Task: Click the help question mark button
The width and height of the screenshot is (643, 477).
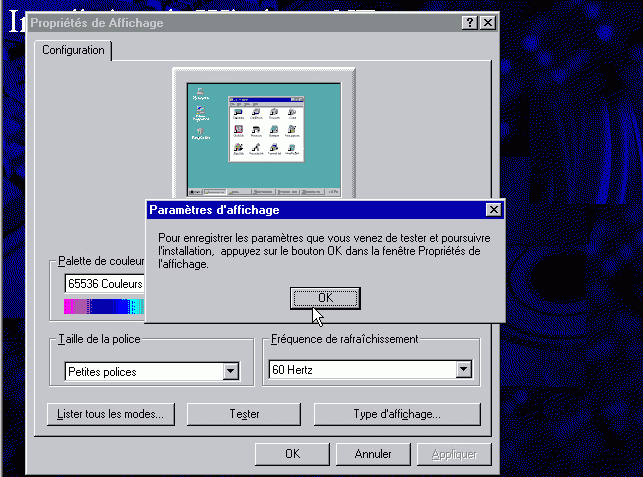Action: (470, 23)
